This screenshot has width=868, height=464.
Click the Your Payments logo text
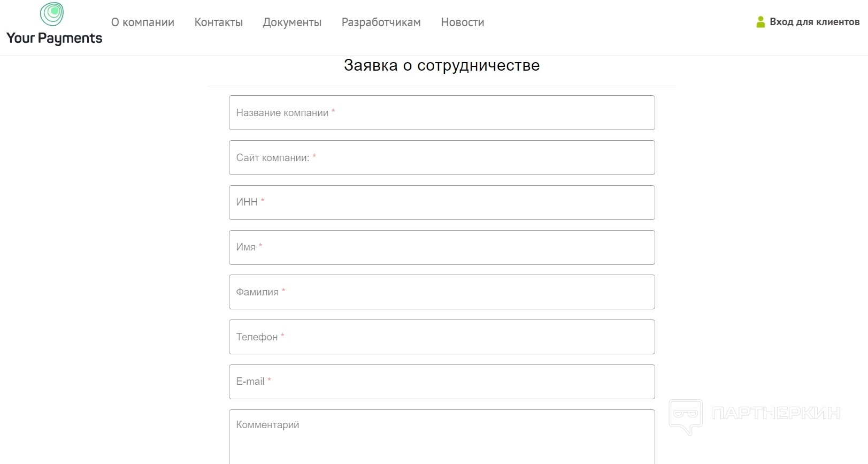(x=54, y=39)
